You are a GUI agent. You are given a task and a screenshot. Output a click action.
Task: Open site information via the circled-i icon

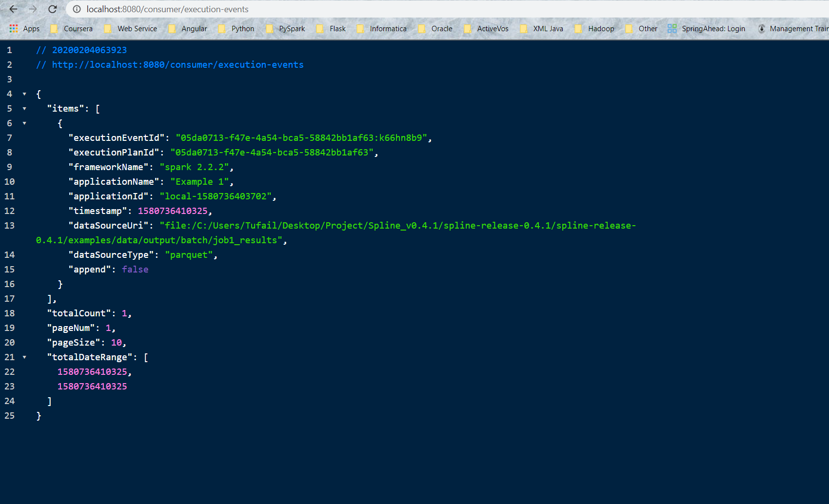tap(77, 9)
